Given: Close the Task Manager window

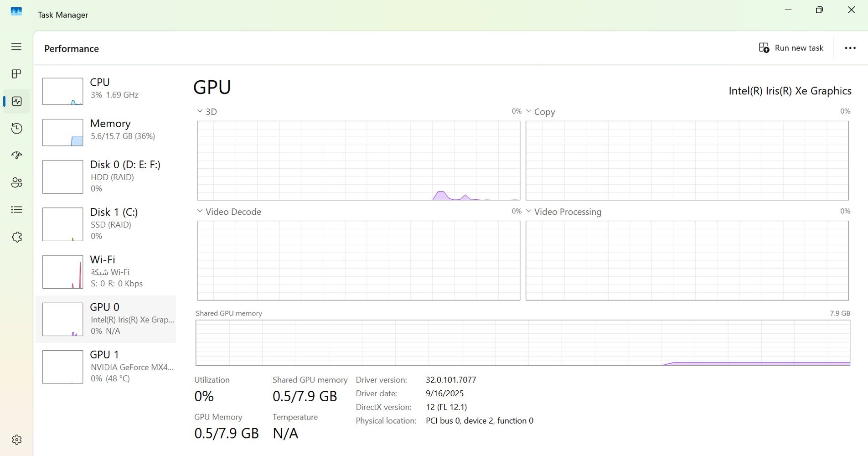Looking at the screenshot, I should click(851, 10).
